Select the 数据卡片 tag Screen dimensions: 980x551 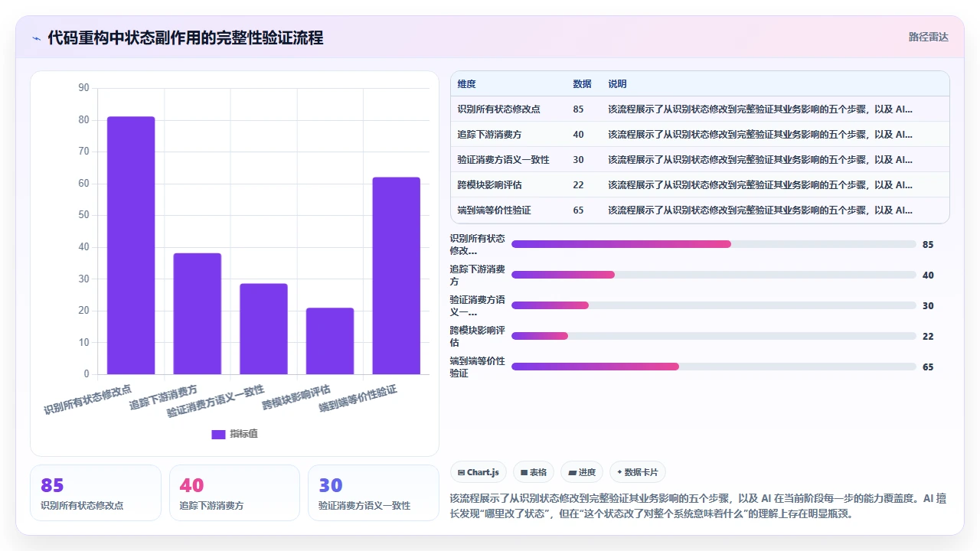[637, 472]
